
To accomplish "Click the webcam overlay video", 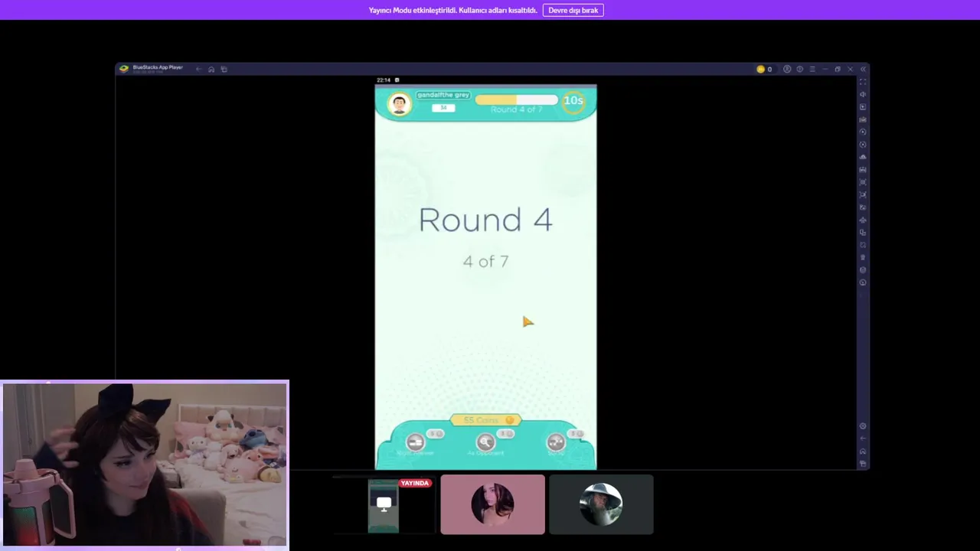I will [x=145, y=465].
